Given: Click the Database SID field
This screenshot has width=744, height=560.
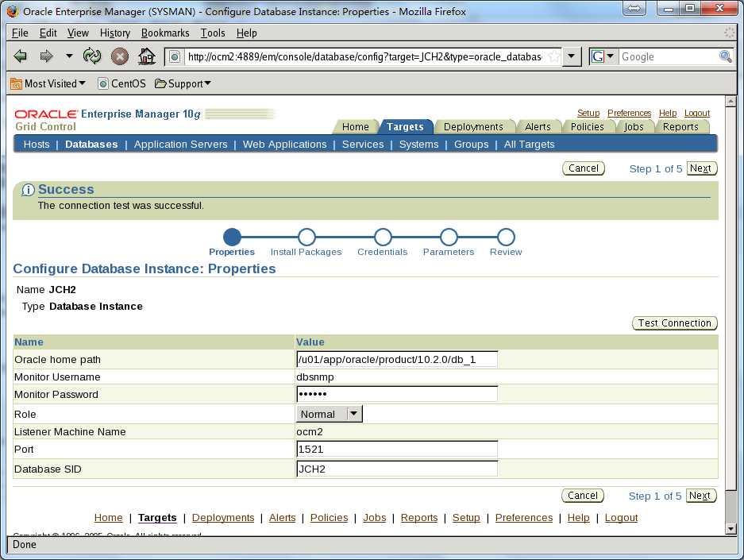Looking at the screenshot, I should (x=397, y=469).
